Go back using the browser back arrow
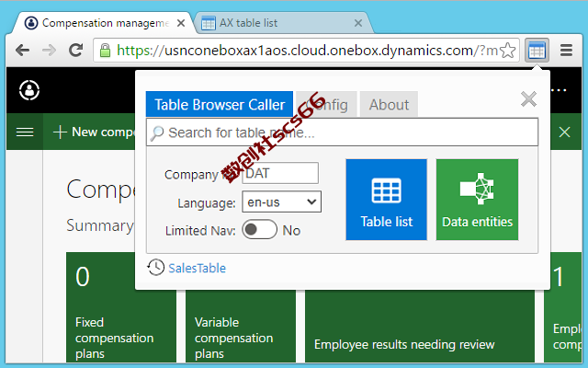 pos(22,50)
